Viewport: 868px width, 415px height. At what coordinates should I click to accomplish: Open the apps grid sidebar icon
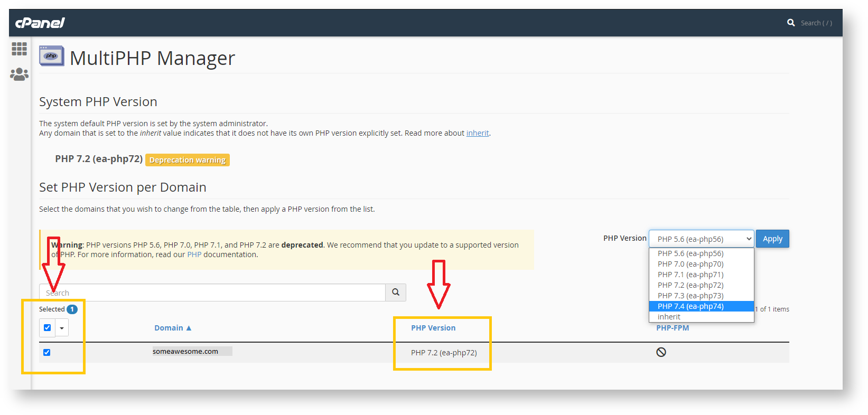[x=19, y=49]
